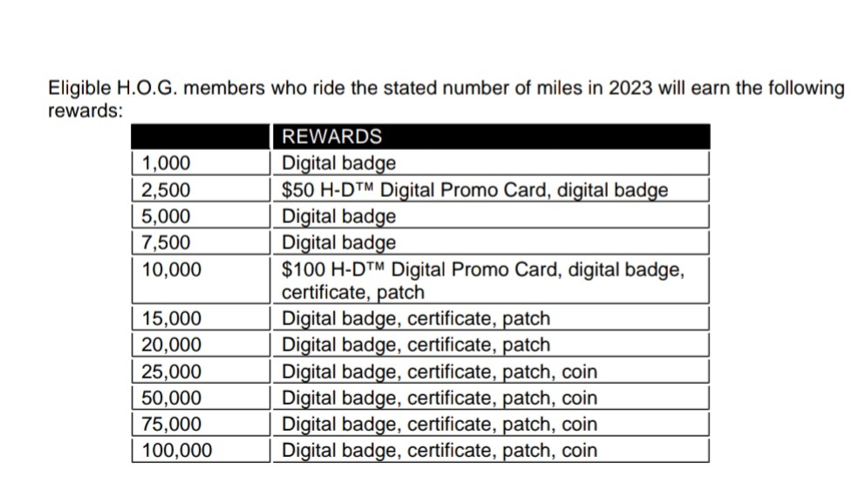
Task: Click the 10,000 miles cell
Action: click(x=201, y=280)
